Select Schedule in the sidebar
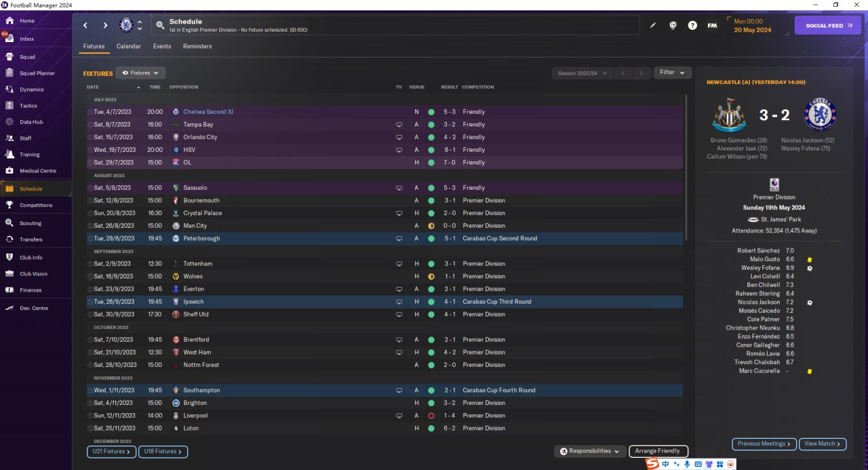 [x=36, y=189]
